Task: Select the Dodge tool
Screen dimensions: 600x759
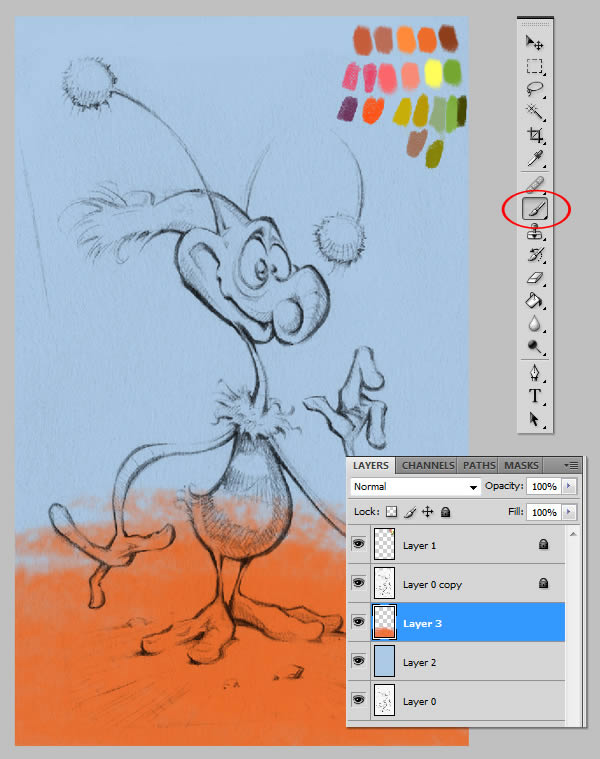Action: click(x=535, y=347)
